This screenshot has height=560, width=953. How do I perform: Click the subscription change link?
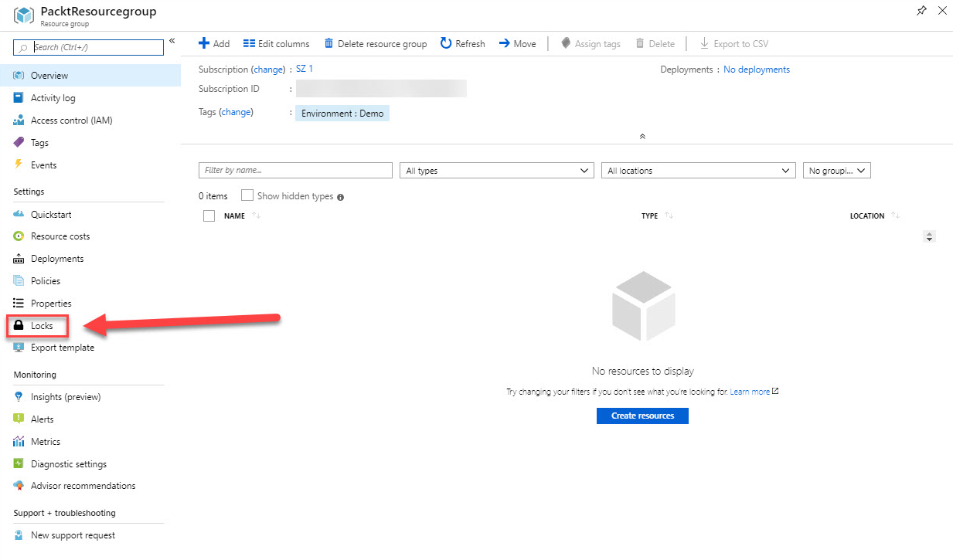[269, 70]
